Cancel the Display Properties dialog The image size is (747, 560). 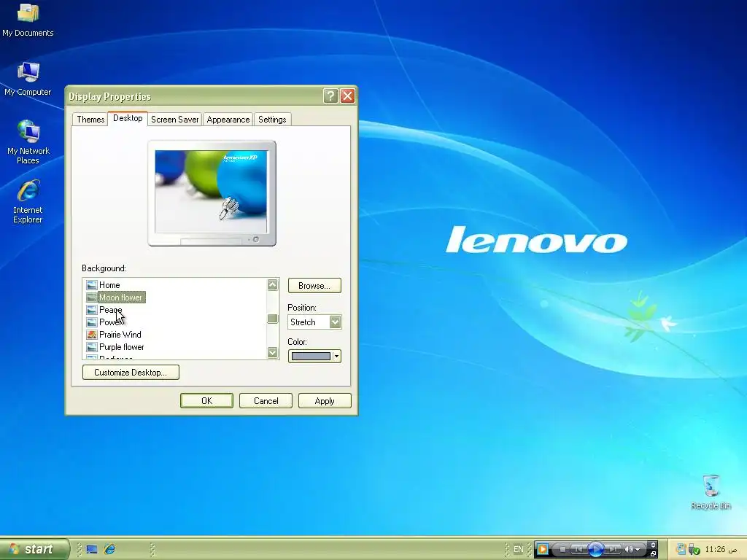pyautogui.click(x=266, y=401)
